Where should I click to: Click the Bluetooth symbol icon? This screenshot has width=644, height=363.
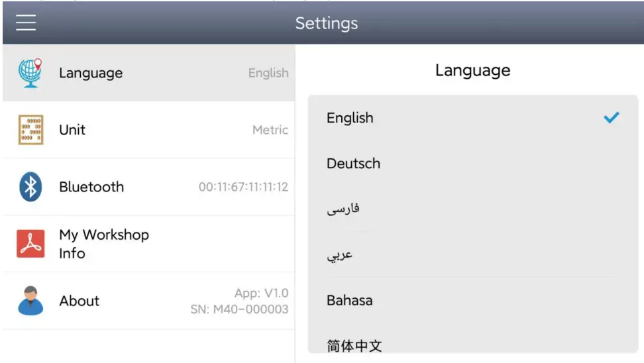pyautogui.click(x=30, y=187)
